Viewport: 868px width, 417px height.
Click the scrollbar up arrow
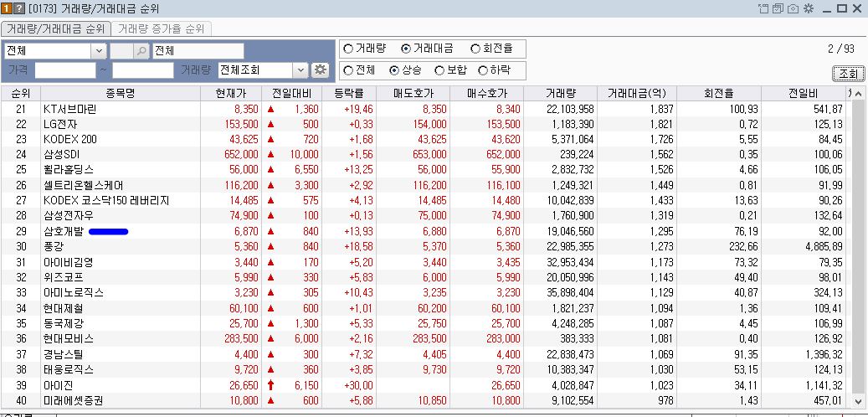pos(859,94)
